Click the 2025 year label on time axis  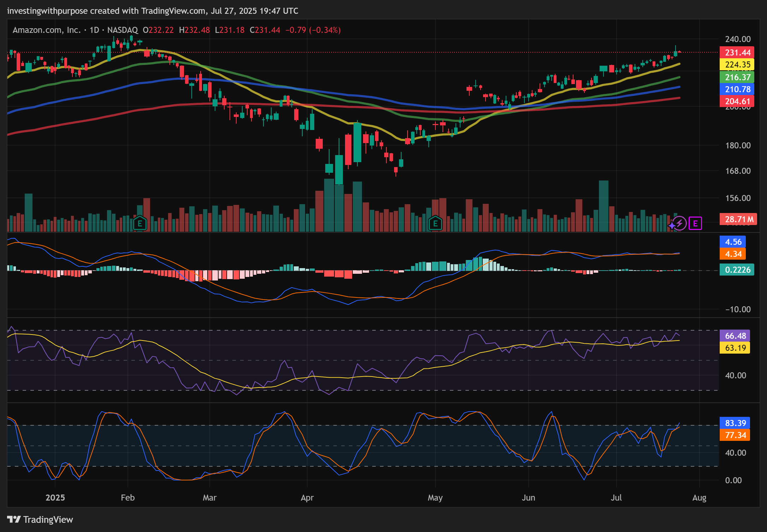click(x=55, y=497)
